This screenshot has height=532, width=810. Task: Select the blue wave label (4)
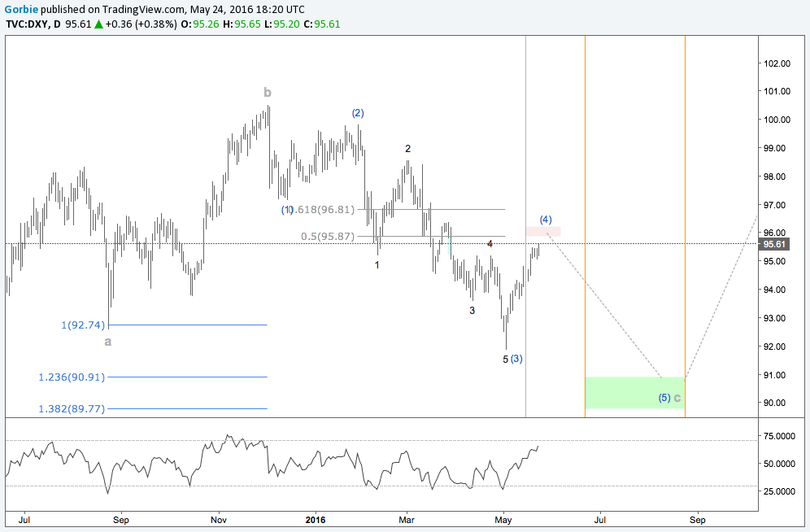pos(546,220)
